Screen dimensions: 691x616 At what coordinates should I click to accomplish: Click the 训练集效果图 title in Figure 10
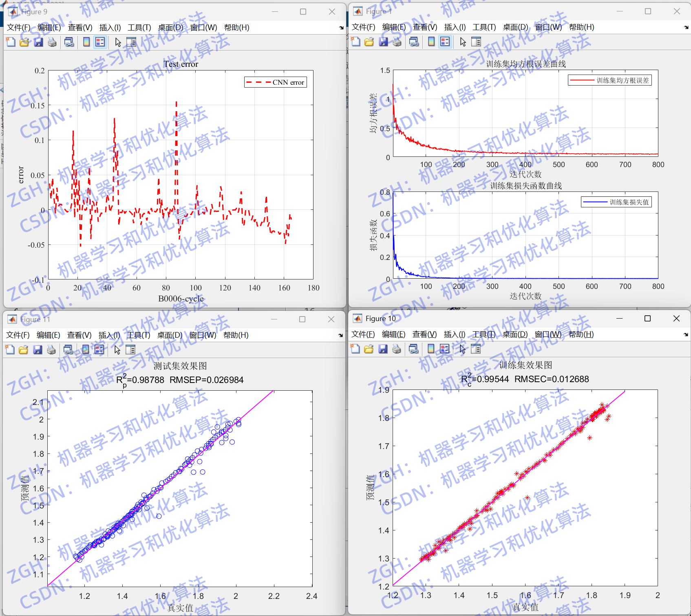click(525, 365)
